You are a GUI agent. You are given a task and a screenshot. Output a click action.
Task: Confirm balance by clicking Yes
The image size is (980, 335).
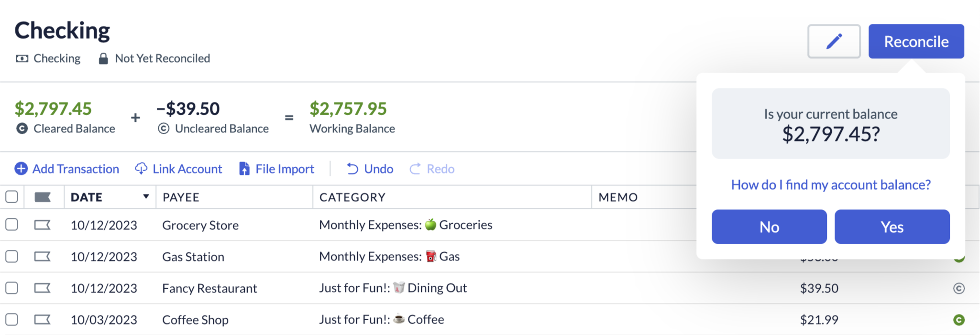click(892, 227)
